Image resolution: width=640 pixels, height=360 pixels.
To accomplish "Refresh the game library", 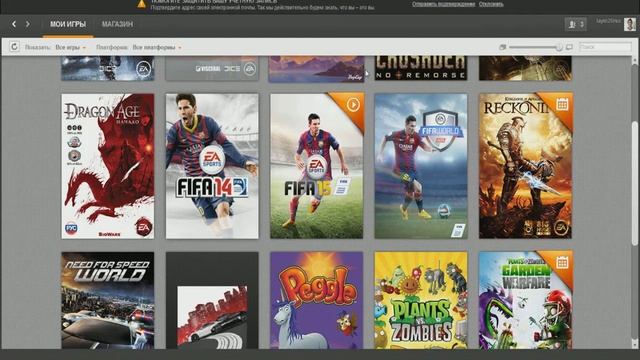I will pos(14,47).
